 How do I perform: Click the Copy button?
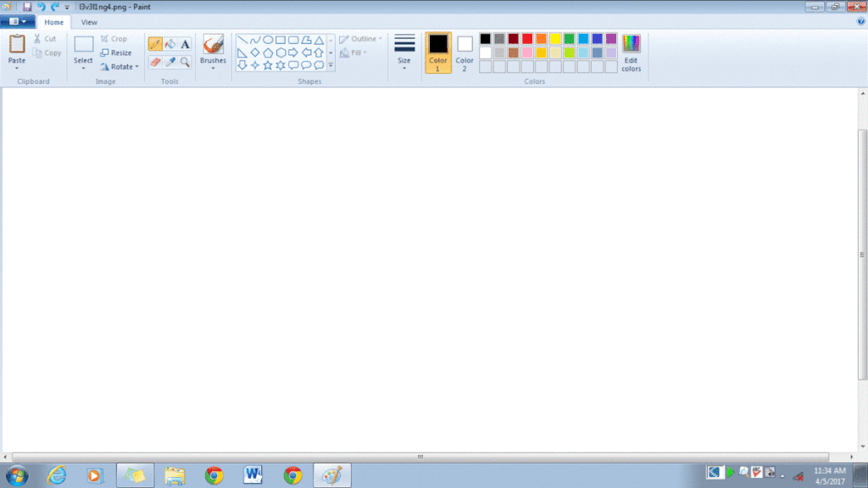(x=47, y=53)
